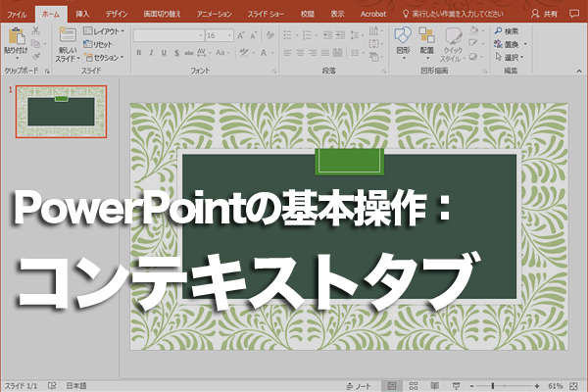This screenshot has width=588, height=392.
Task: Click the Reset (リセット) slide icon
Action: 100,44
